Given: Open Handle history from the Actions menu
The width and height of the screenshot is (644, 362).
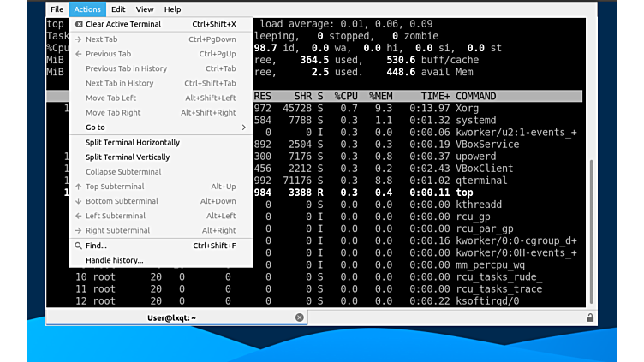Looking at the screenshot, I should tap(115, 260).
